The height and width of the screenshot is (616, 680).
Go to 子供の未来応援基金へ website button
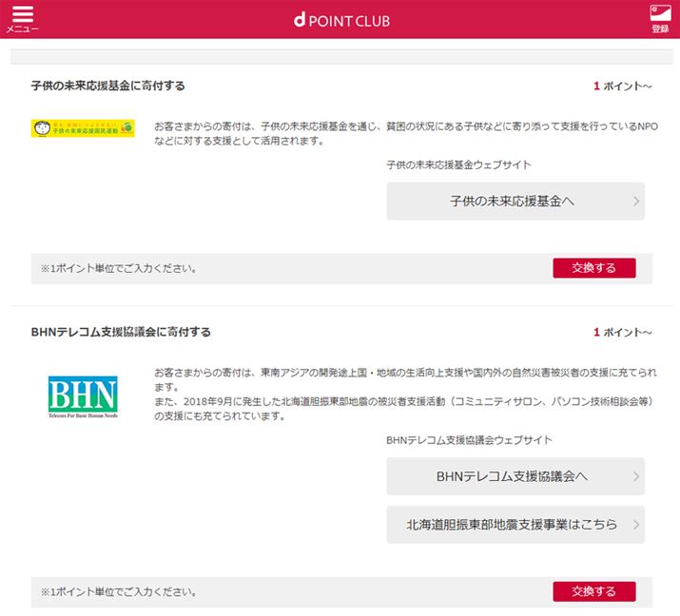(513, 202)
